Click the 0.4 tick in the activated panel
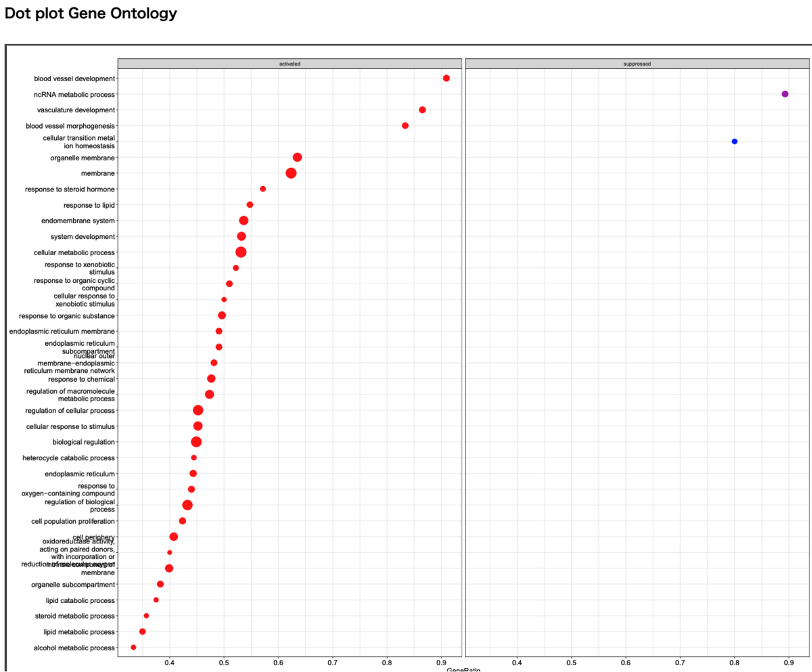Image resolution: width=812 pixels, height=672 pixels. (169, 664)
